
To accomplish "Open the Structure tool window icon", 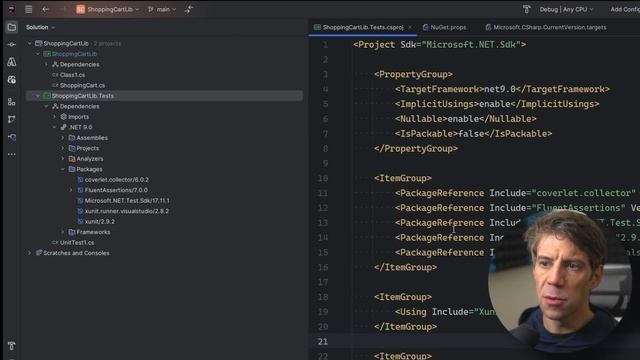I will pyautogui.click(x=11, y=102).
